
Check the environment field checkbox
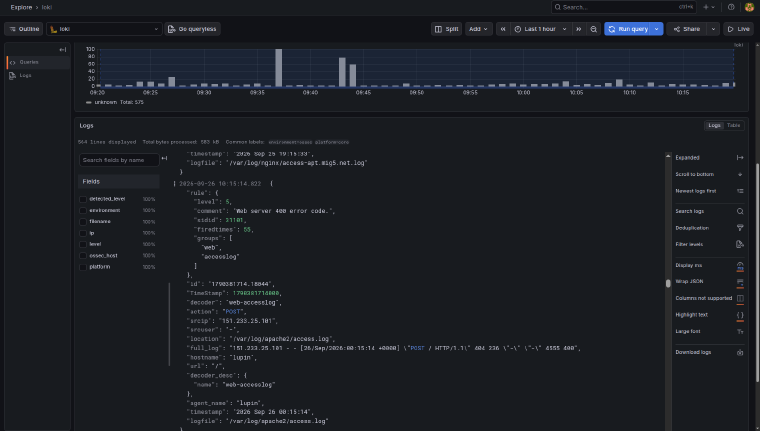coord(83,210)
